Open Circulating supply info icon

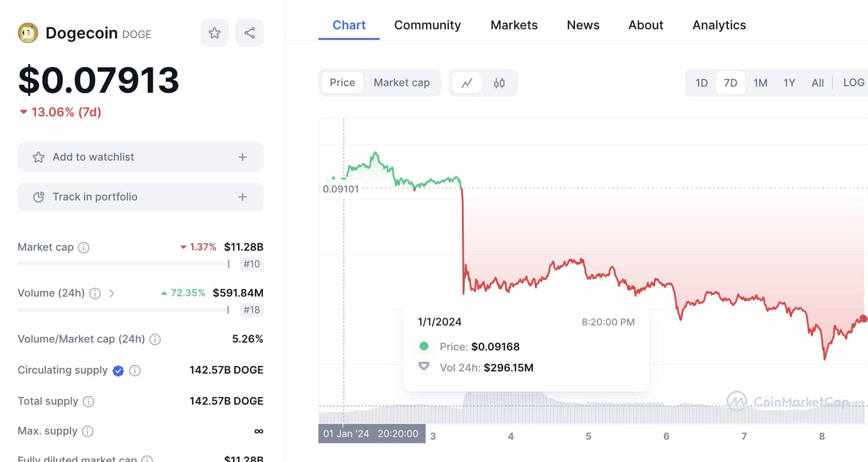click(135, 371)
